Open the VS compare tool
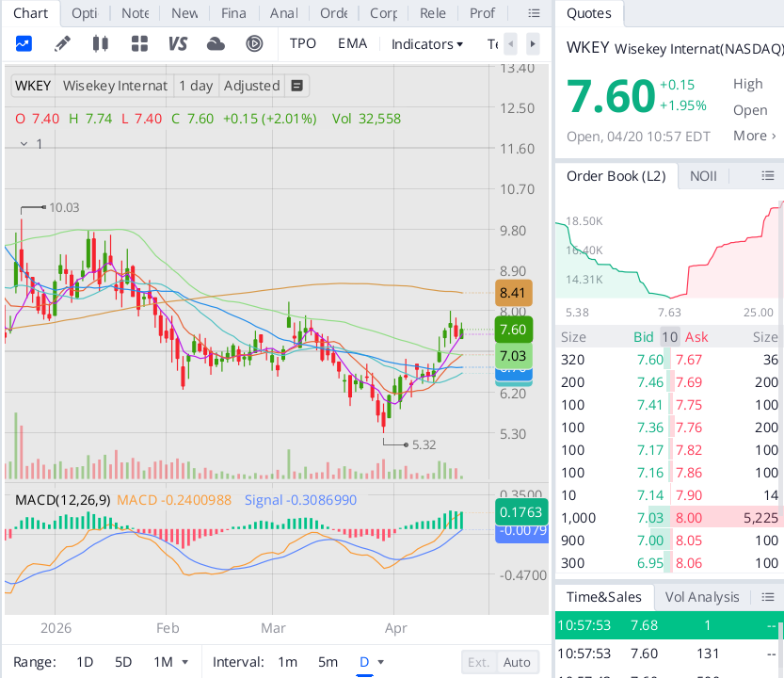The image size is (784, 678). coord(178,44)
